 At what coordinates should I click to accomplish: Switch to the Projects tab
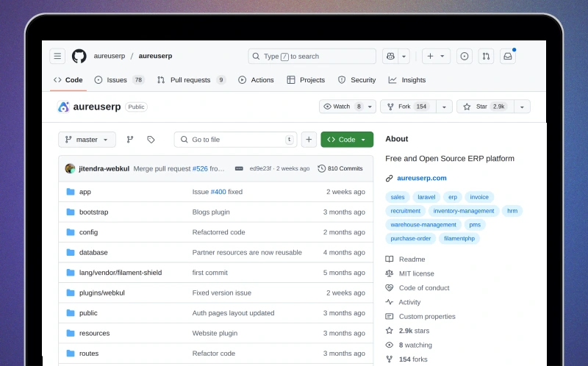[x=306, y=80]
